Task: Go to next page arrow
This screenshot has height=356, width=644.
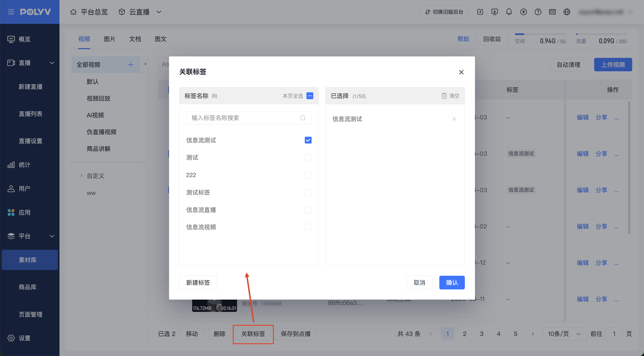Action: (533, 334)
